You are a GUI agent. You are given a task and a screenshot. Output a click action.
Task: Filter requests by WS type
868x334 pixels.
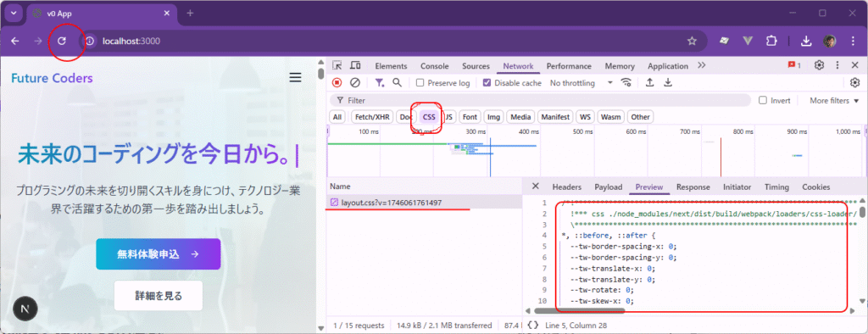585,117
